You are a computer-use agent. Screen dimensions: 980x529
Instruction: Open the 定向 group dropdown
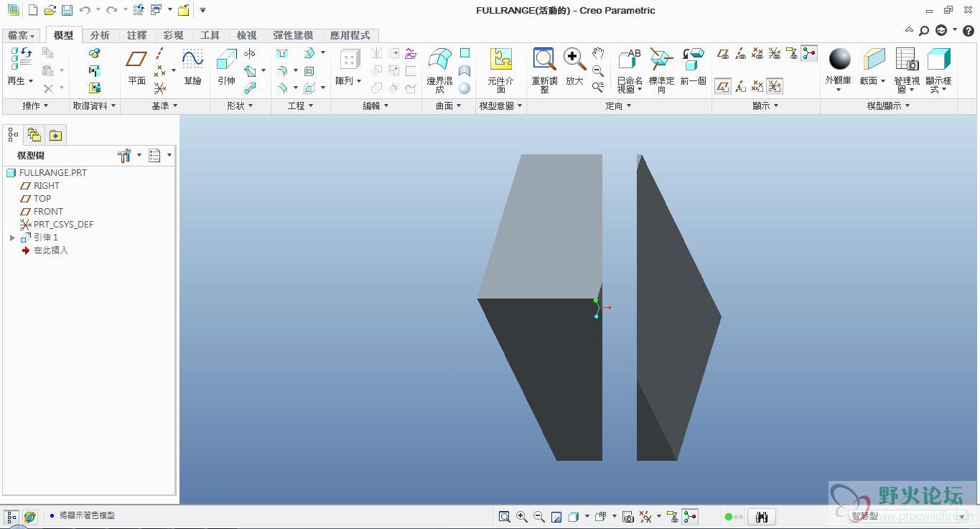[x=618, y=106]
